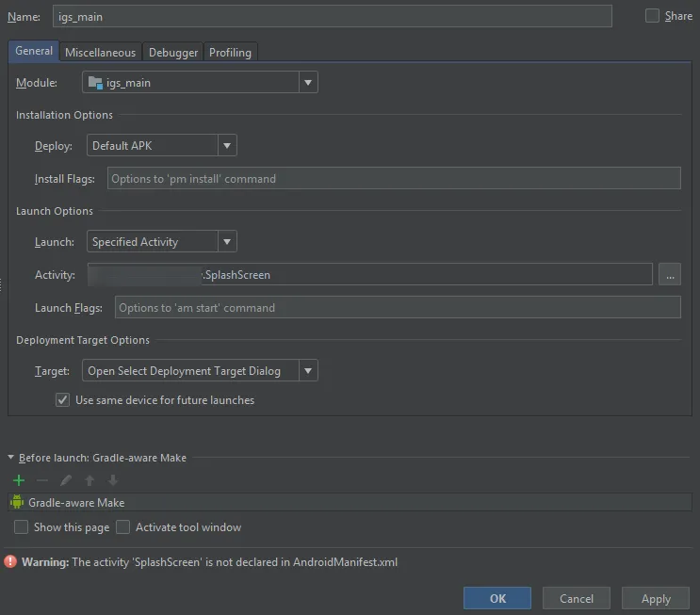Collapse the Before launch section
Viewport: 700px width, 615px height.
coord(11,458)
